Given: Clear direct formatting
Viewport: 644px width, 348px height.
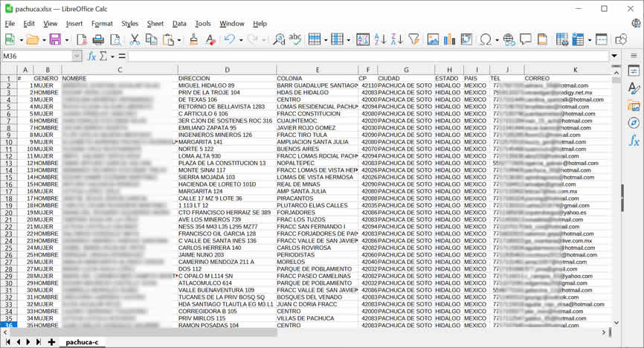Looking at the screenshot, I should coord(210,39).
